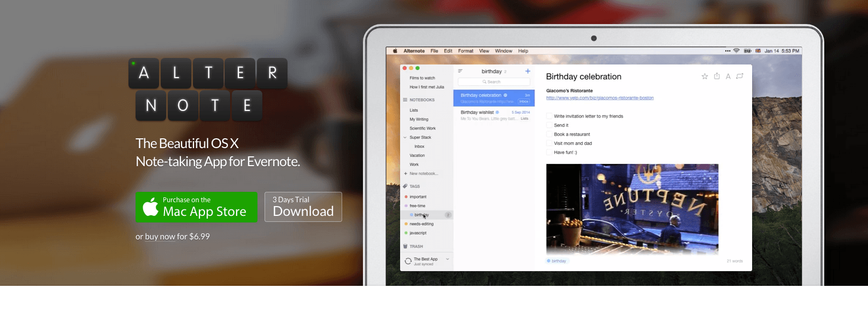Collapse the Super Stack notebook stack

tap(405, 138)
